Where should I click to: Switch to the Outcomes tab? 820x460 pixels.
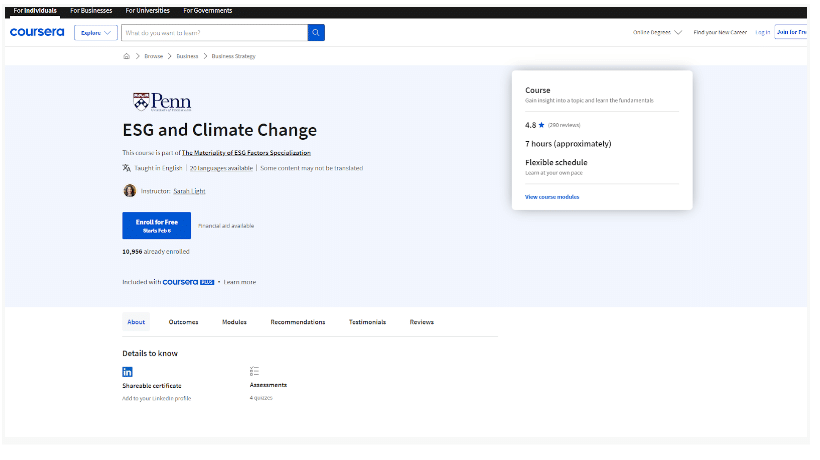click(184, 322)
